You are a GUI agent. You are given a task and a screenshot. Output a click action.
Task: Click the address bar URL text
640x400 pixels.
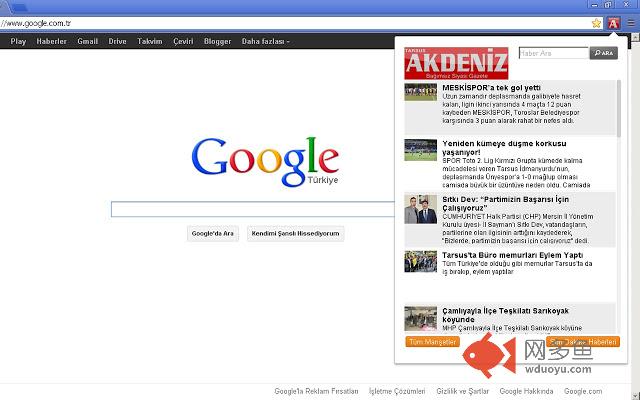pos(36,23)
